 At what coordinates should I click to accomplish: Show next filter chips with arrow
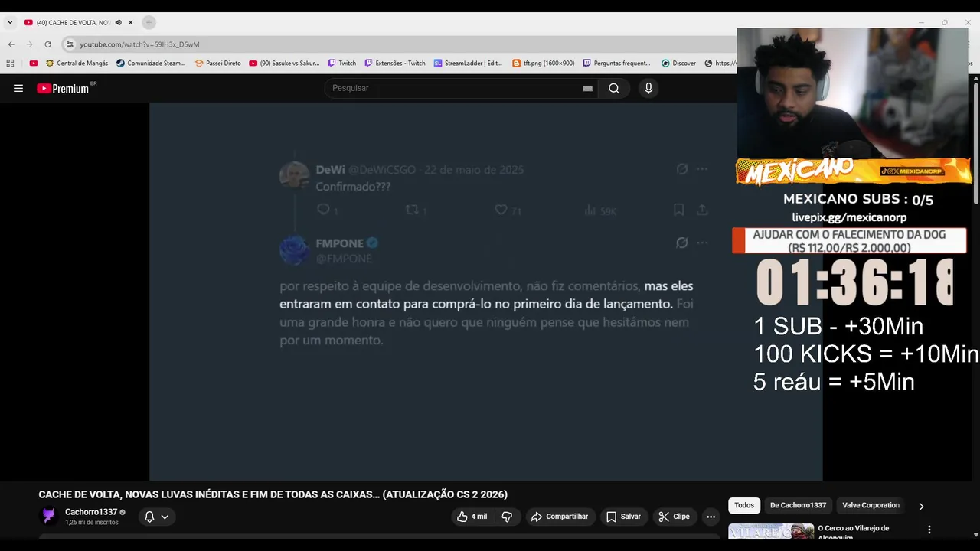coord(921,506)
